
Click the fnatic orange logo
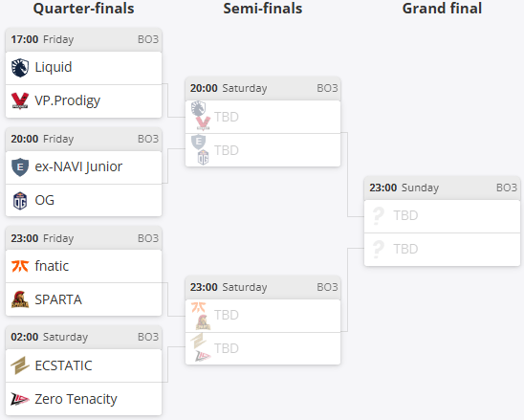(x=20, y=266)
